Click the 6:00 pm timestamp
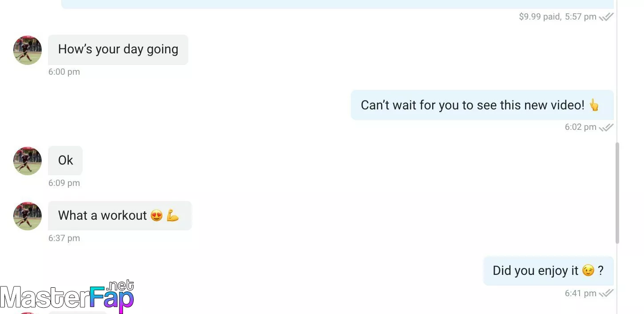The image size is (644, 314). click(64, 72)
